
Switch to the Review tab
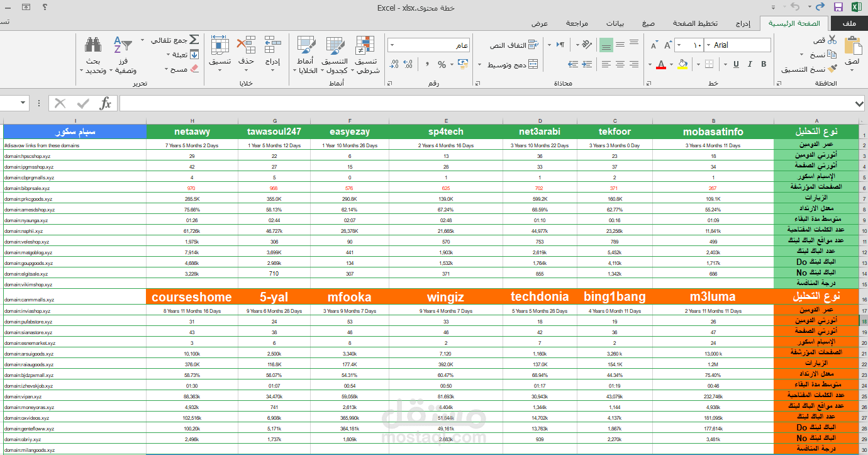tap(577, 23)
